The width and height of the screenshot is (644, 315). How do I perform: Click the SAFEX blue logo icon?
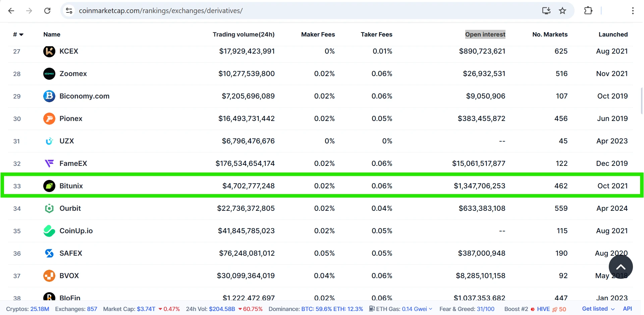pos(49,253)
